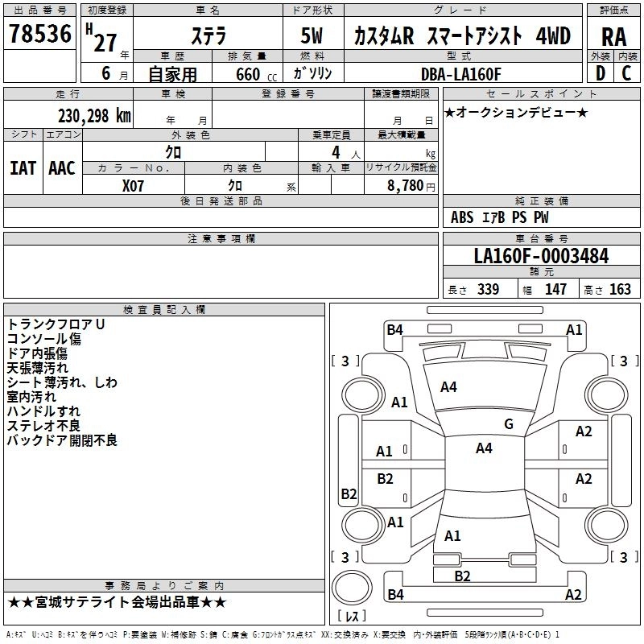Image resolution: width=644 pixels, height=644 pixels.
Task: Select the G marker on the windshield
Action: 508,424
